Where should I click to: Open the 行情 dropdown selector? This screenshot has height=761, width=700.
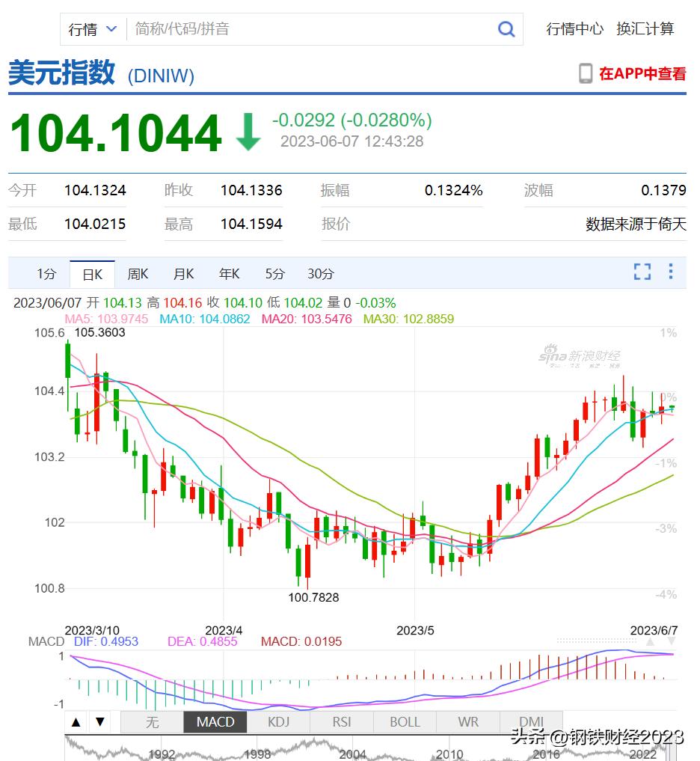pos(91,28)
